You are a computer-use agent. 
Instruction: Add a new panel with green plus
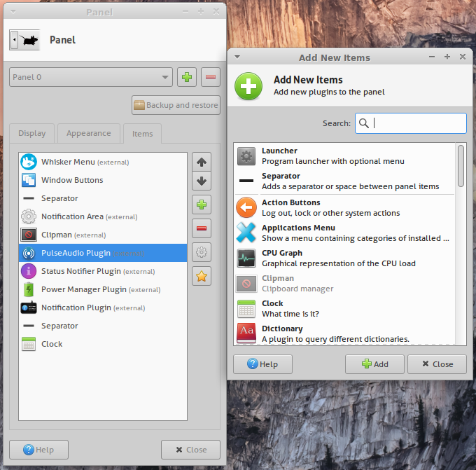pyautogui.click(x=187, y=77)
